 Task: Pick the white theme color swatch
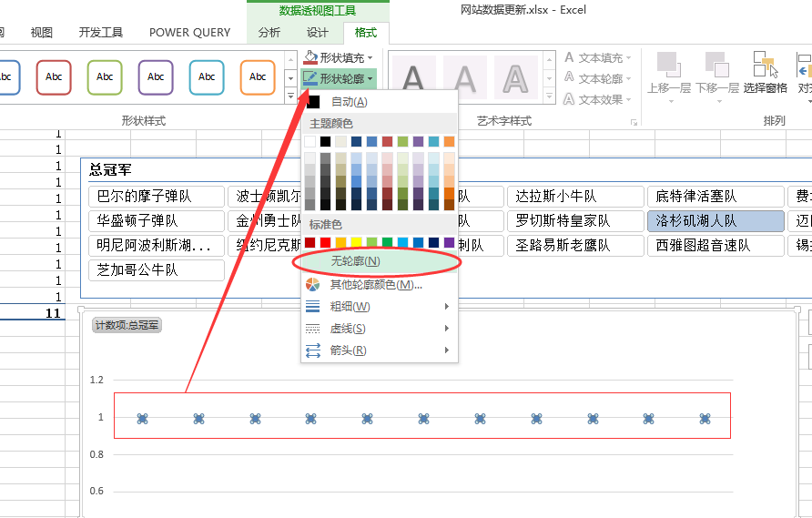[x=310, y=141]
